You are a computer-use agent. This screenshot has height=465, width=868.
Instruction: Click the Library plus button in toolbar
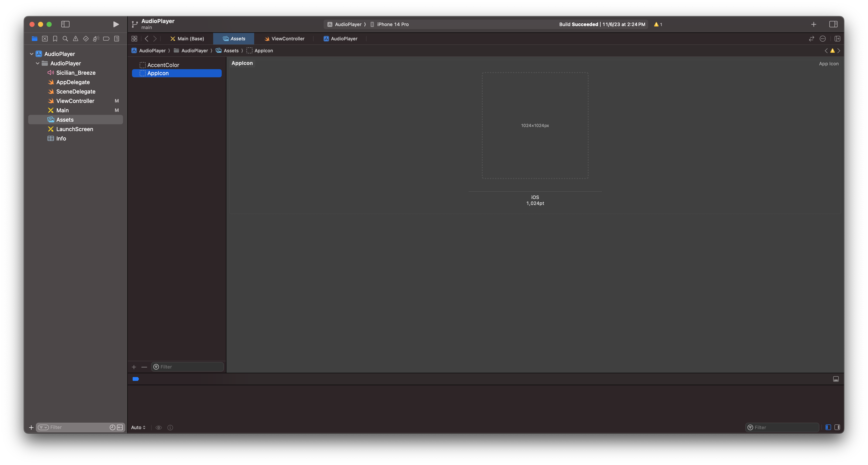click(813, 24)
